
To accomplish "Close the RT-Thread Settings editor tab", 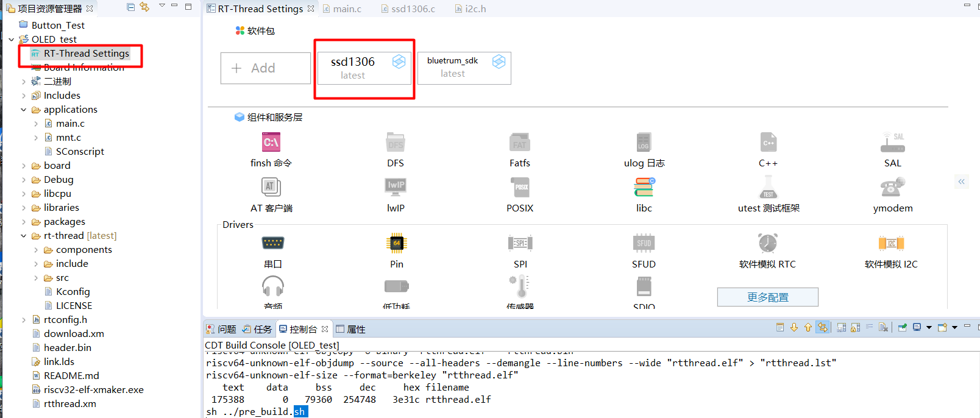I will [311, 9].
